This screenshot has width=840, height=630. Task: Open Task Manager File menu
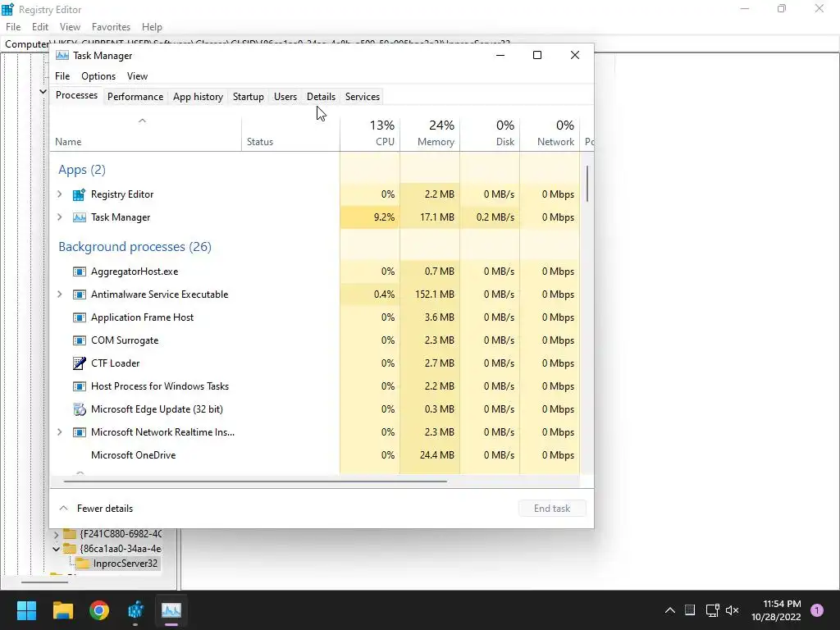[x=62, y=76]
